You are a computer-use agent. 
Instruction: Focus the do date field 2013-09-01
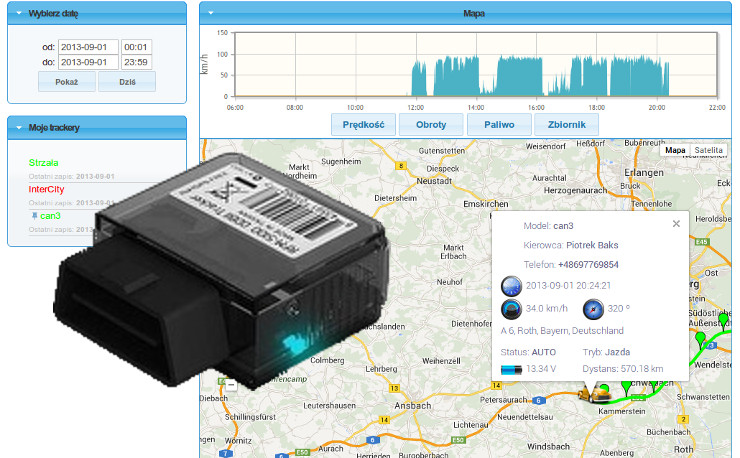pyautogui.click(x=88, y=62)
